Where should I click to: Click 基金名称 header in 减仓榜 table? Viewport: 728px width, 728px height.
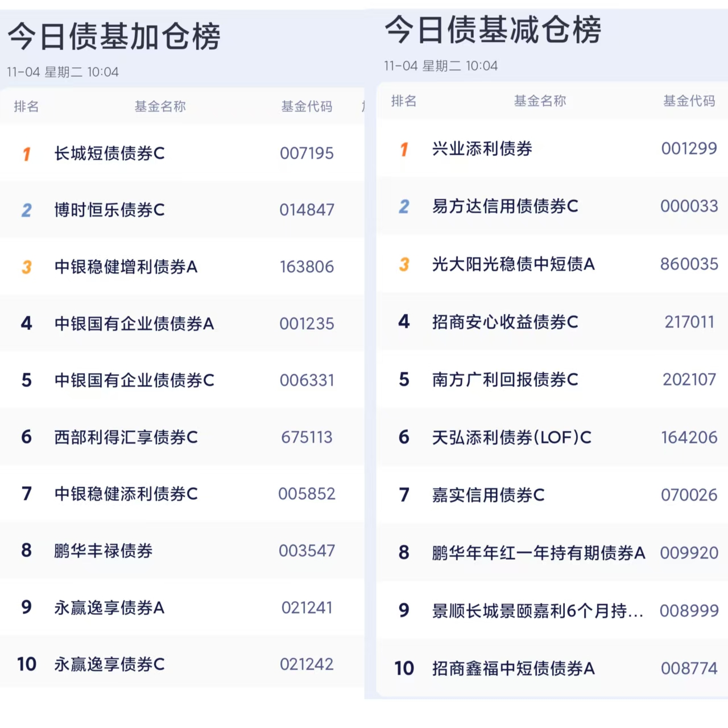[540, 101]
